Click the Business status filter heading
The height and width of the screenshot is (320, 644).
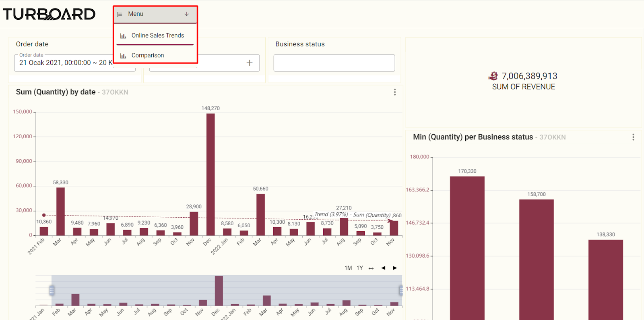[x=300, y=44]
